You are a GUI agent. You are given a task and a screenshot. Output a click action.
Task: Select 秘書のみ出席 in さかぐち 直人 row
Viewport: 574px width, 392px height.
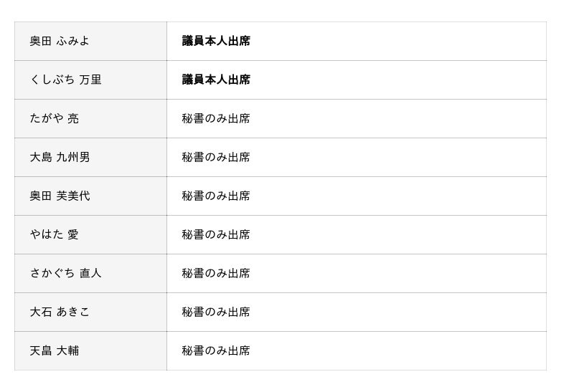tap(216, 274)
